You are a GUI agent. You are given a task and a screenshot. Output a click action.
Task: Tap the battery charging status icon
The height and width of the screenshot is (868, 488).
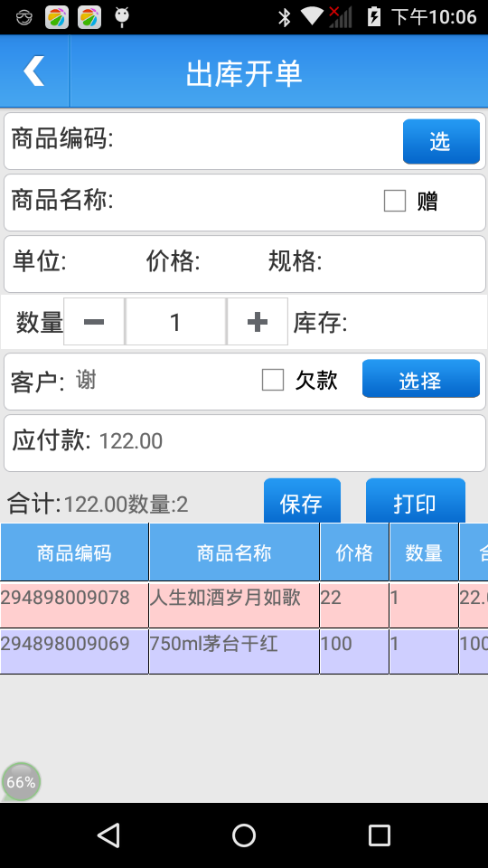(x=374, y=16)
